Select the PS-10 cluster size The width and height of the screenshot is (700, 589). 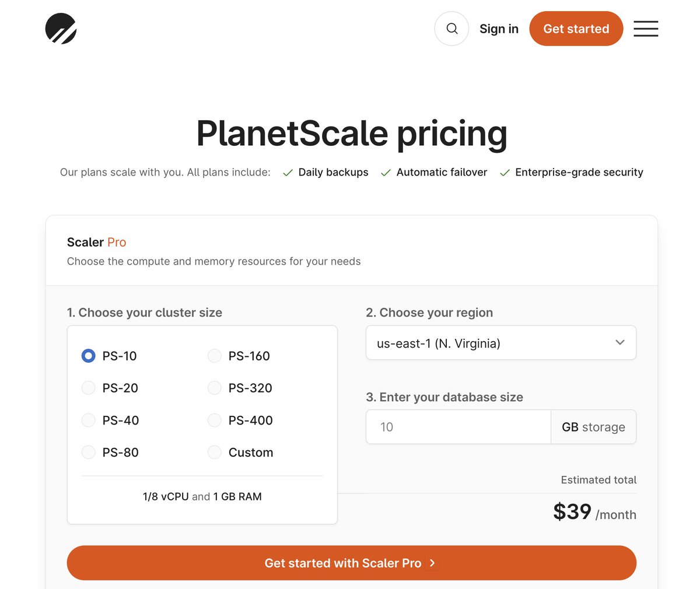point(89,356)
